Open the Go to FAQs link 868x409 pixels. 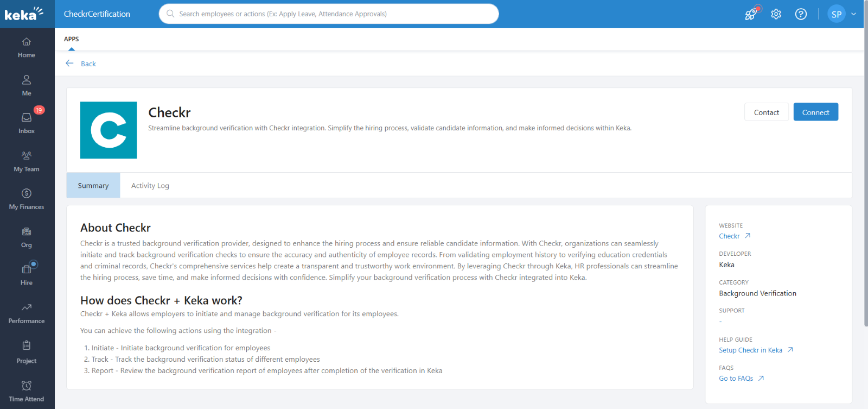click(x=741, y=378)
